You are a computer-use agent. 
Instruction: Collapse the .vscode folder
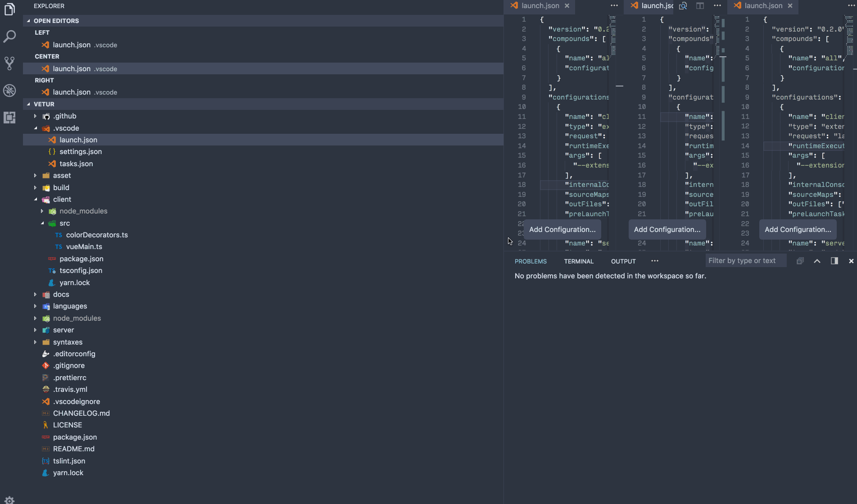click(35, 128)
